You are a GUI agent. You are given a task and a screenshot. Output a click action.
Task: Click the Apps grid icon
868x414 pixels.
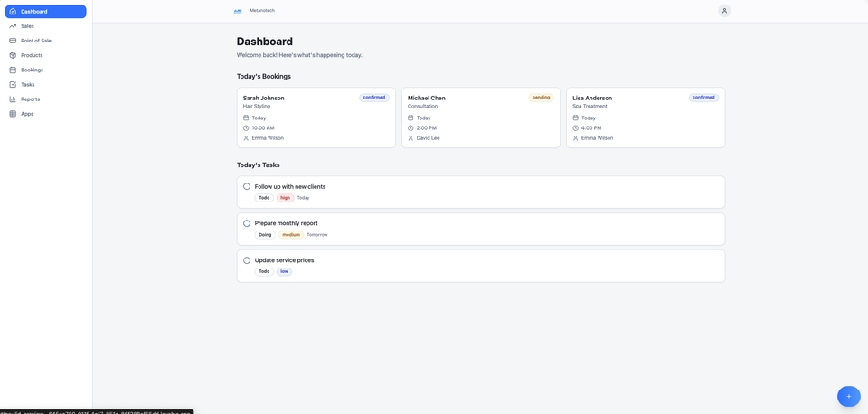(13, 114)
